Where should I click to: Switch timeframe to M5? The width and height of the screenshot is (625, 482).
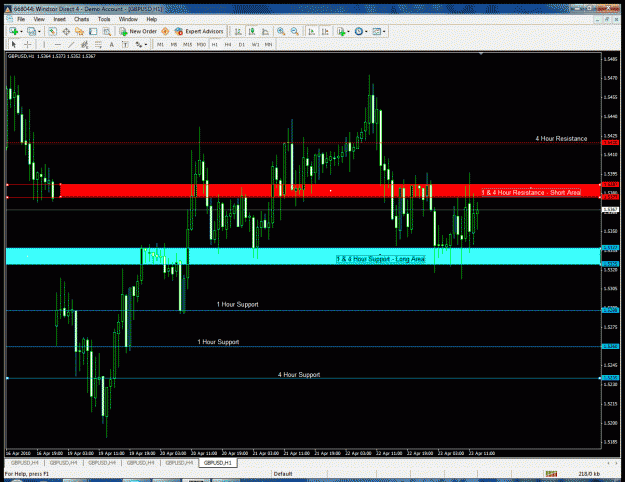pos(174,45)
